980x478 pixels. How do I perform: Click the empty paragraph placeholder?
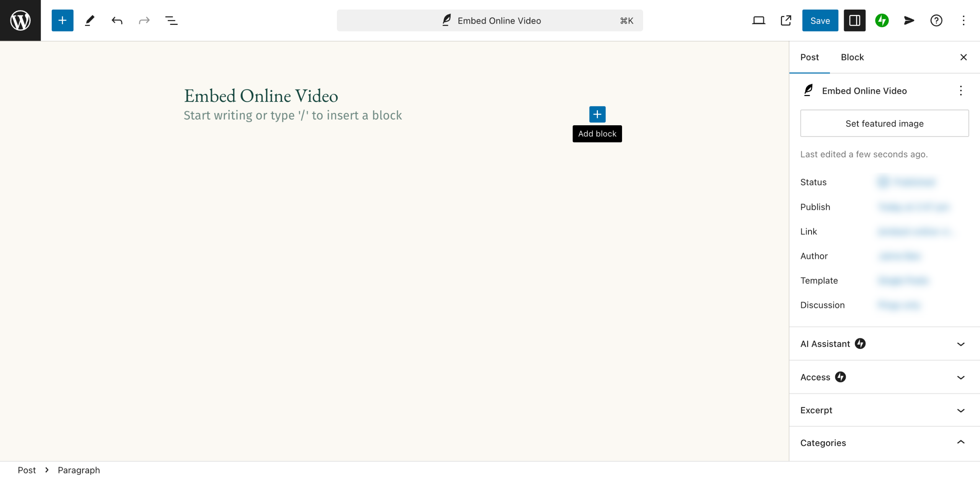pos(293,115)
